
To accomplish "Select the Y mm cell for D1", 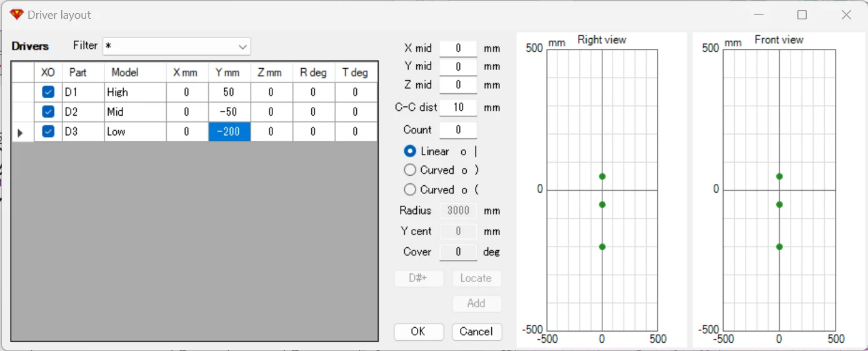I will pyautogui.click(x=229, y=92).
